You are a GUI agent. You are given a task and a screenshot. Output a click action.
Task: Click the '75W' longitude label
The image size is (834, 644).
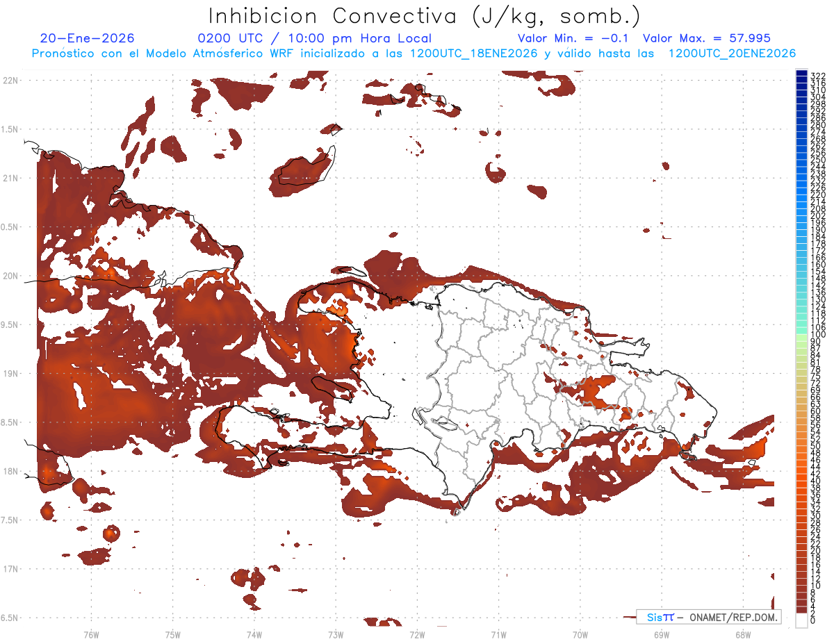click(172, 634)
